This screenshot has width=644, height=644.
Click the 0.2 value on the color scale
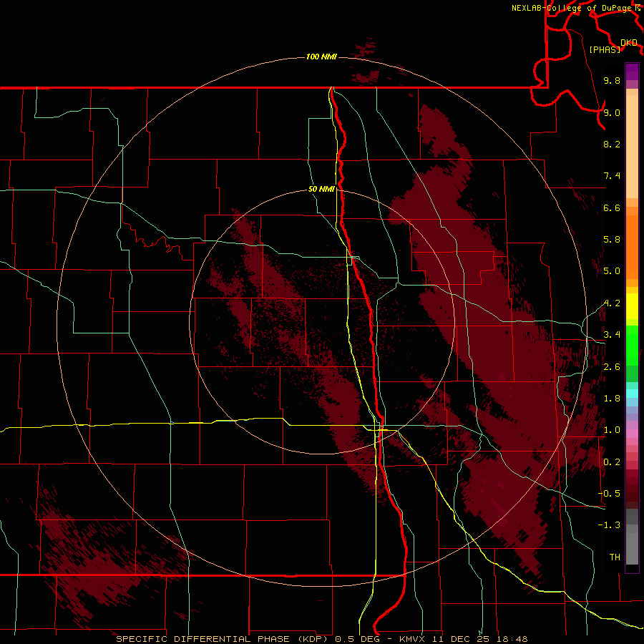[x=612, y=462]
